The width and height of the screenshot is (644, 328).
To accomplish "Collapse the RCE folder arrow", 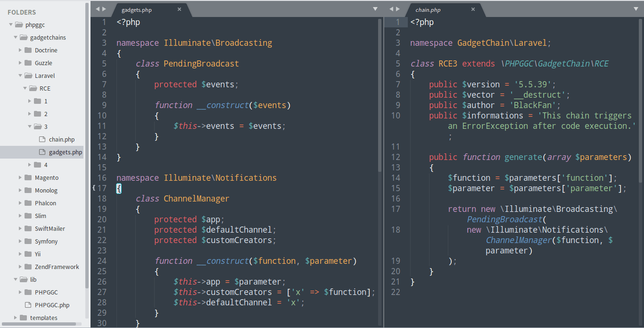I will point(25,88).
